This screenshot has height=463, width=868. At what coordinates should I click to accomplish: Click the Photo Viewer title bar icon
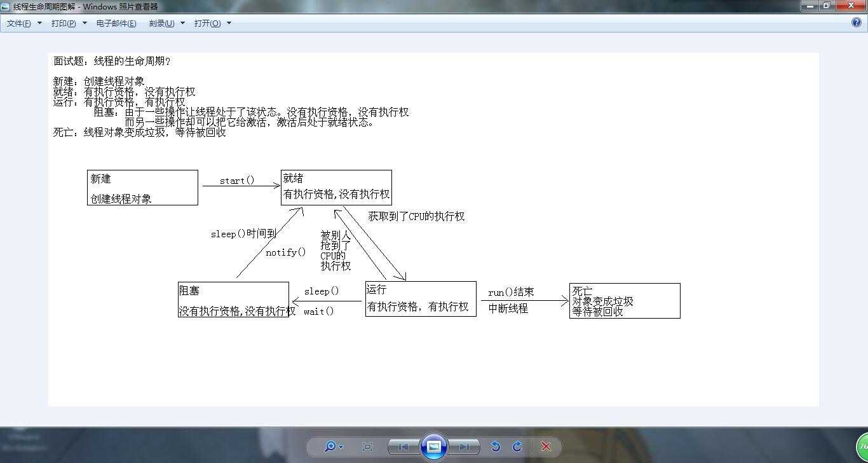pyautogui.click(x=6, y=6)
